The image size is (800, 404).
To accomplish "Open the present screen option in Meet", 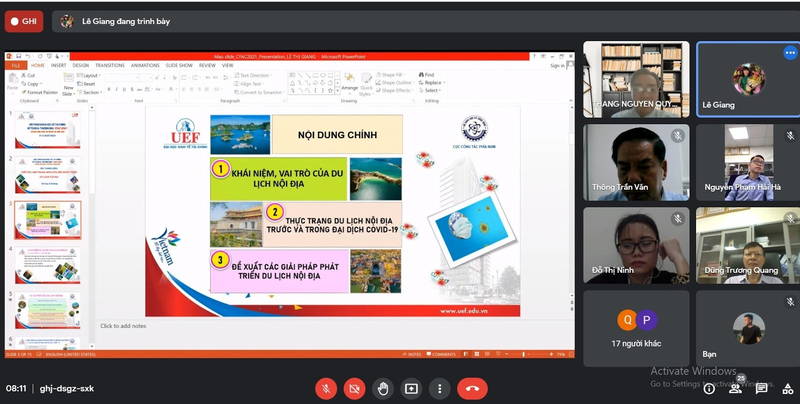I will point(411,388).
